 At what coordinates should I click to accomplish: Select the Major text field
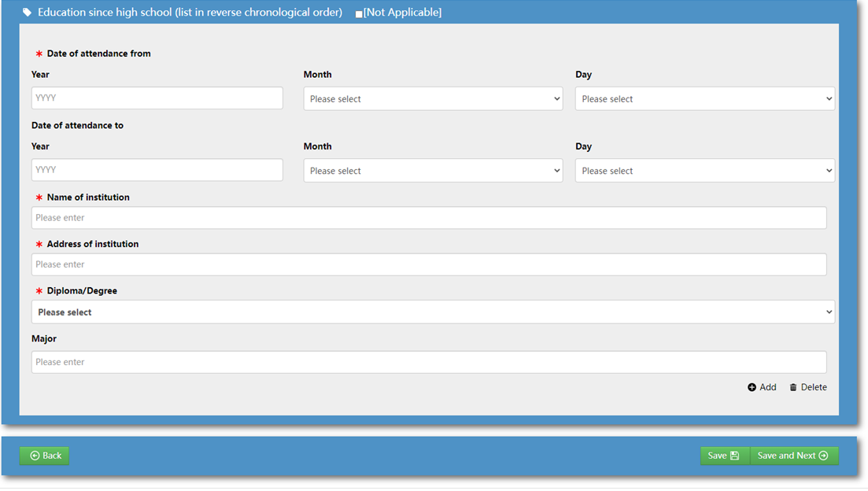click(x=429, y=362)
